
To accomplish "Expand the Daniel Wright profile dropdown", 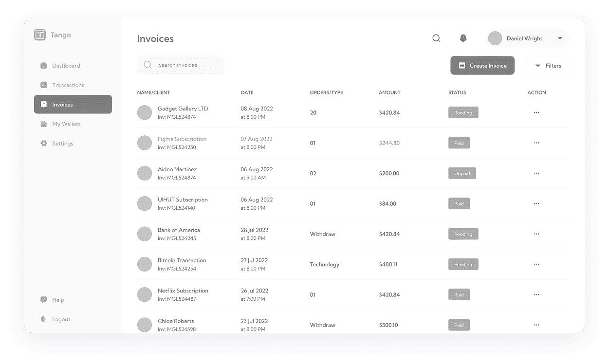I will tap(560, 38).
